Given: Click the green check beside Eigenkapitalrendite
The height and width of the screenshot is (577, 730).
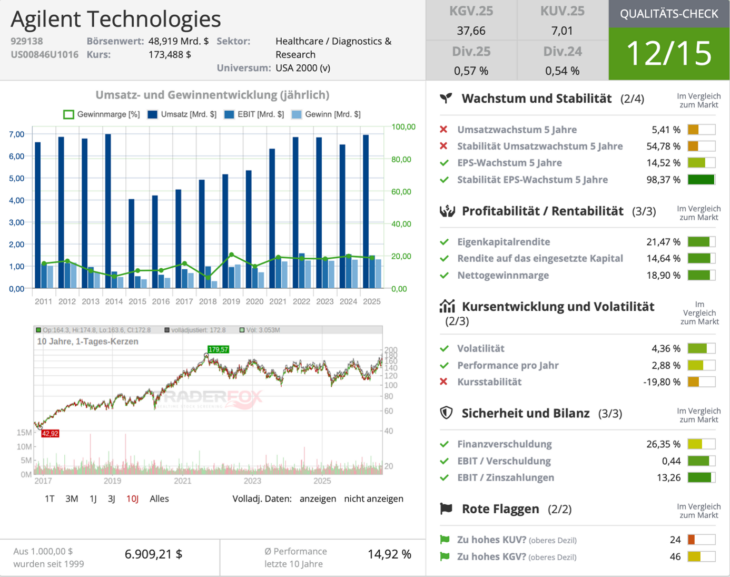Looking at the screenshot, I should tap(444, 242).
